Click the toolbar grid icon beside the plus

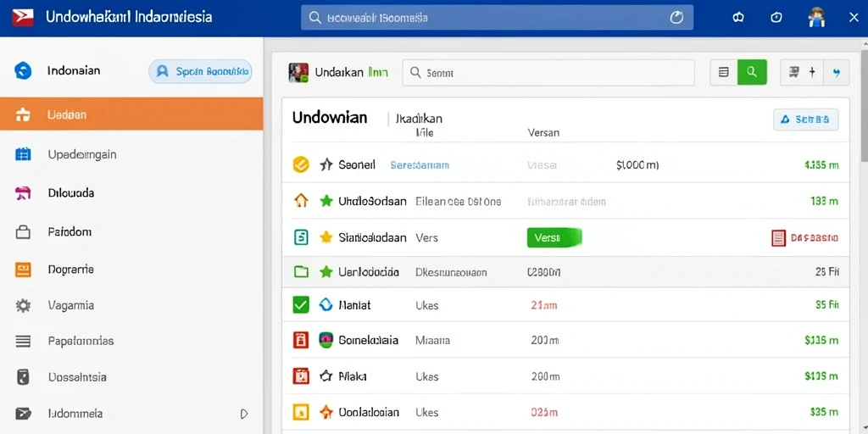pos(794,72)
